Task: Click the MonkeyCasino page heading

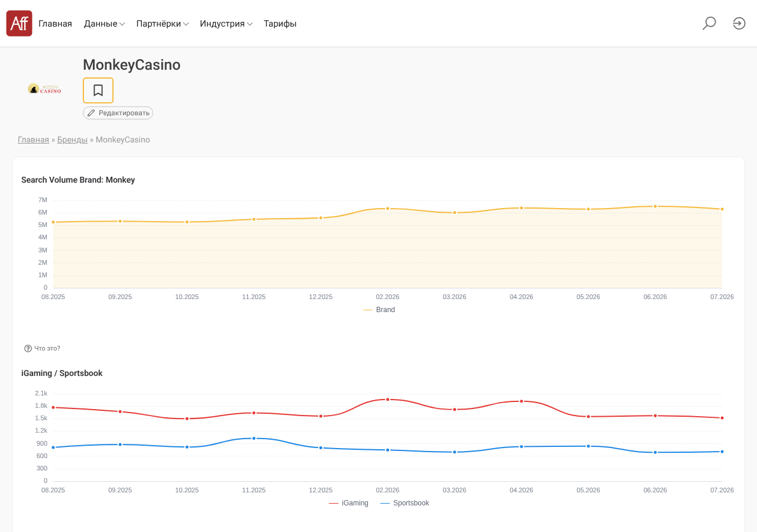Action: (132, 65)
